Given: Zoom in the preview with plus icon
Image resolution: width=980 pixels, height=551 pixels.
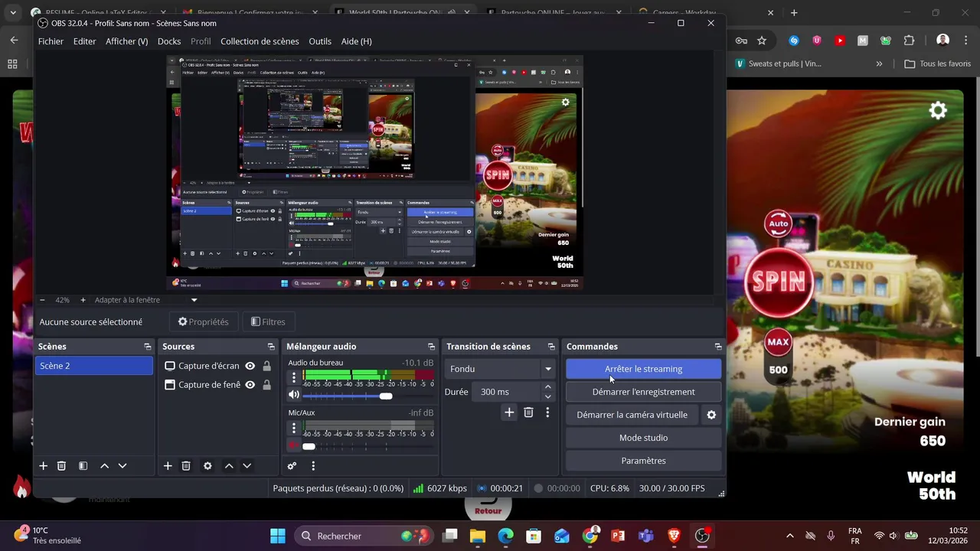Looking at the screenshot, I should point(83,300).
